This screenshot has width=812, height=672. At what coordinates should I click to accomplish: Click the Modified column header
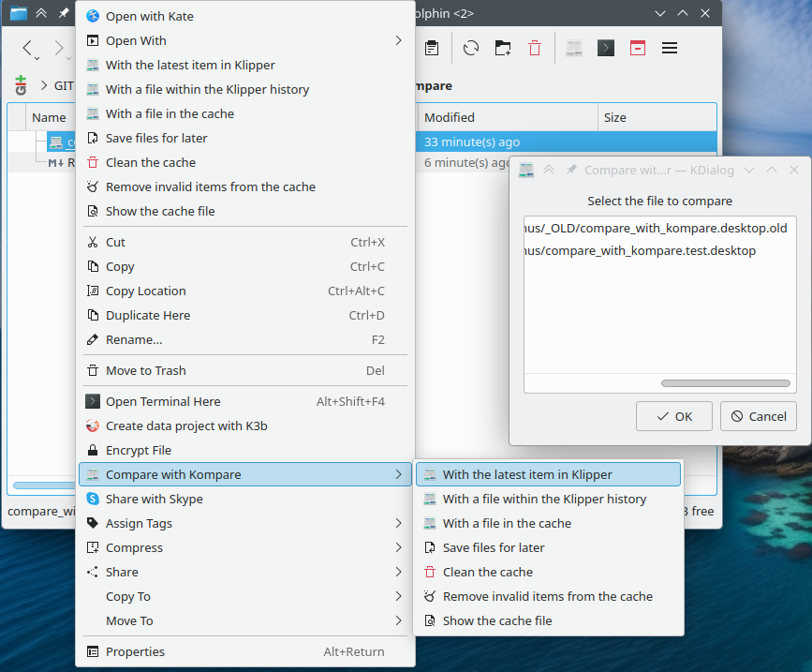tap(508, 117)
